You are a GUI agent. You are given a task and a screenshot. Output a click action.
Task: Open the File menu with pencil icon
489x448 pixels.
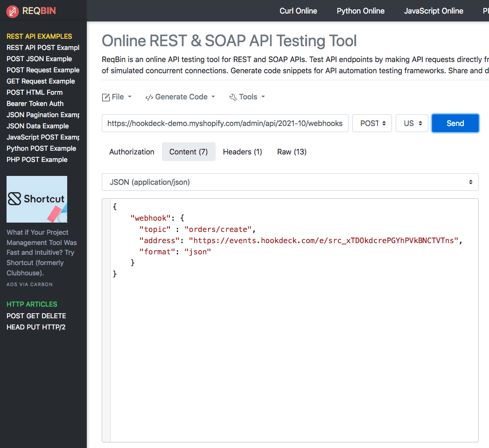[106, 97]
